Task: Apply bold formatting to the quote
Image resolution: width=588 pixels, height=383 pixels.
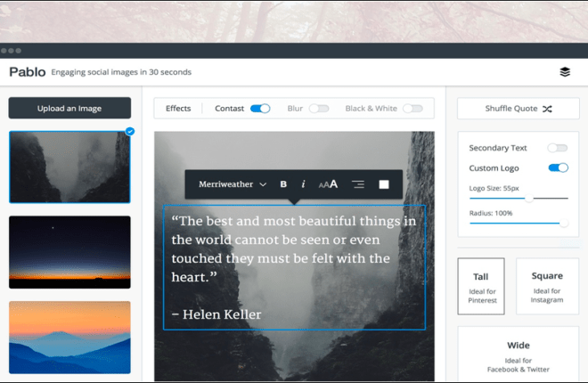Action: (x=283, y=184)
